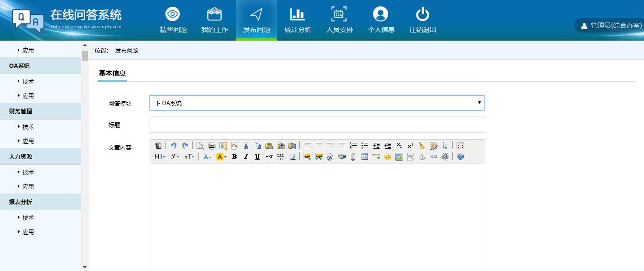
Task: Click 注销退出 to log out
Action: pyautogui.click(x=423, y=20)
